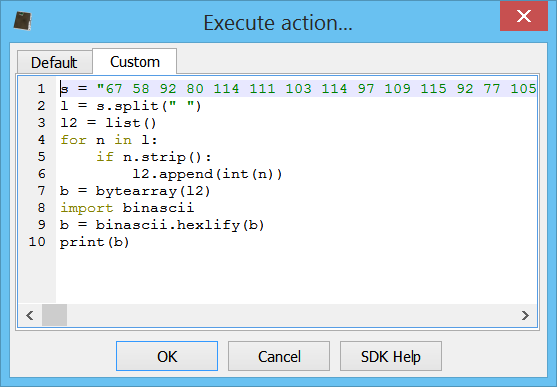
Task: Click line 2 with s.split code
Action: [x=131, y=106]
